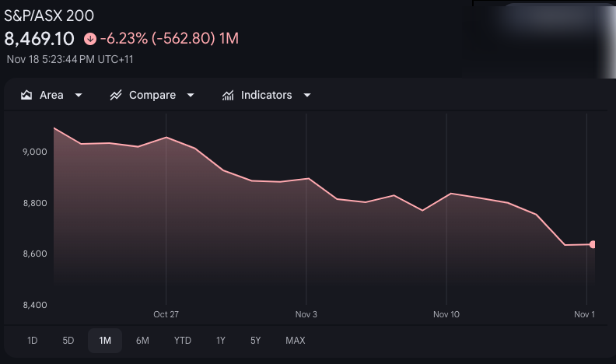The image size is (616, 364).
Task: Click the Area chart type icon
Action: [x=26, y=95]
